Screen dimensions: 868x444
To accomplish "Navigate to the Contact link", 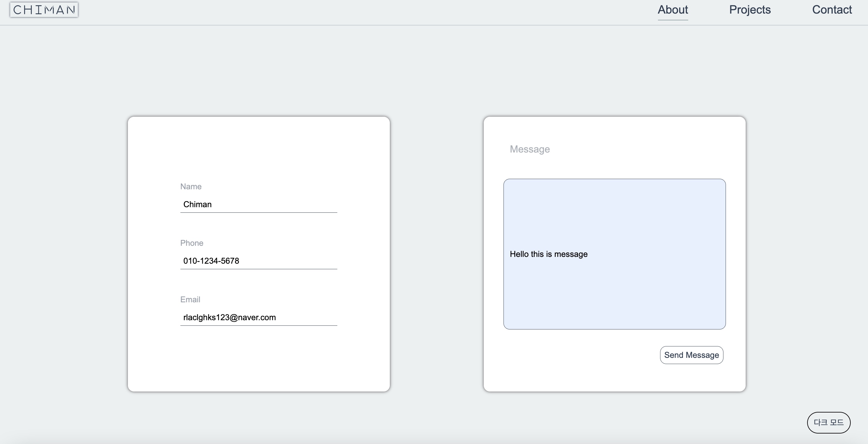I will (832, 10).
